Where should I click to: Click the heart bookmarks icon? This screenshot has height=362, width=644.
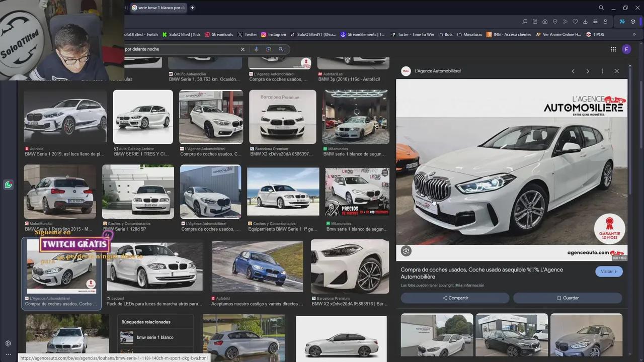[x=575, y=22]
